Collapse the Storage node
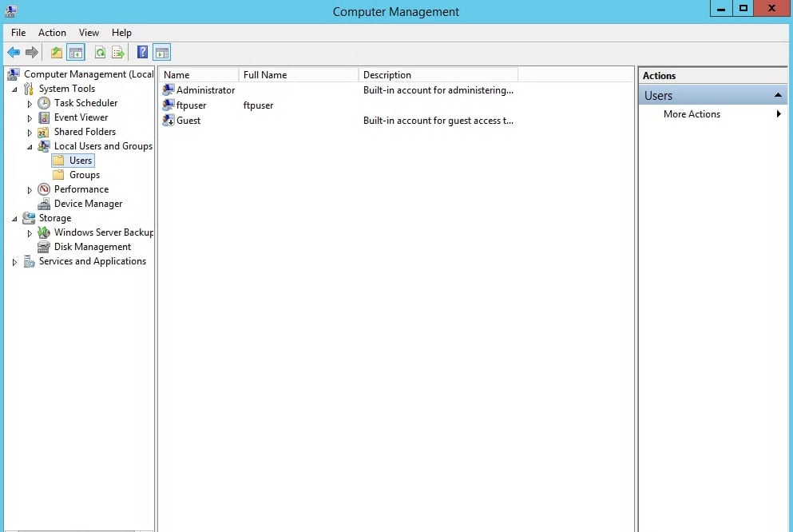 click(x=14, y=219)
